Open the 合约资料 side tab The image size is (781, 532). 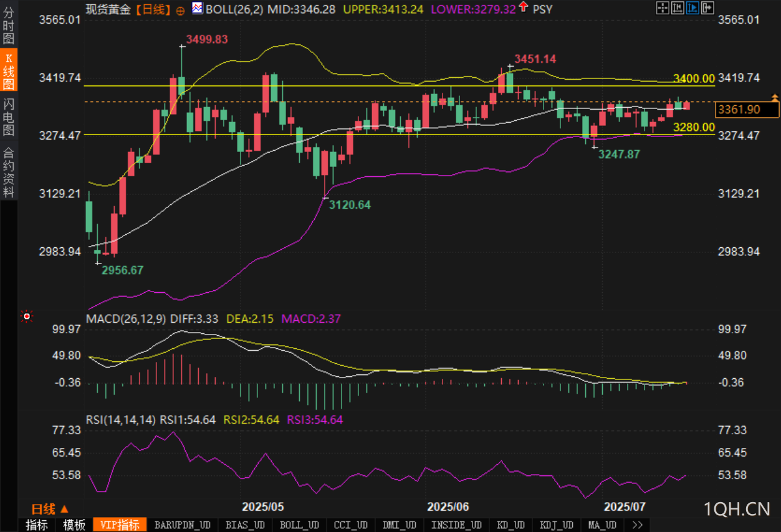coord(9,172)
